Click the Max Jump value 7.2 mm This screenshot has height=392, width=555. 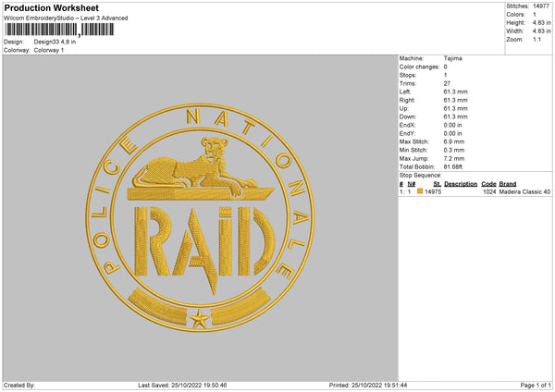point(454,159)
